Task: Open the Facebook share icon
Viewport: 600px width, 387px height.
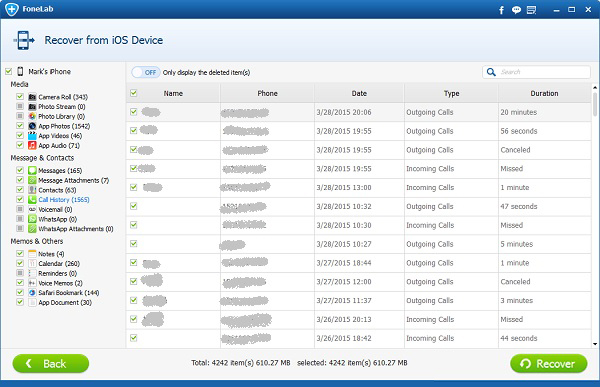Action: coord(501,10)
